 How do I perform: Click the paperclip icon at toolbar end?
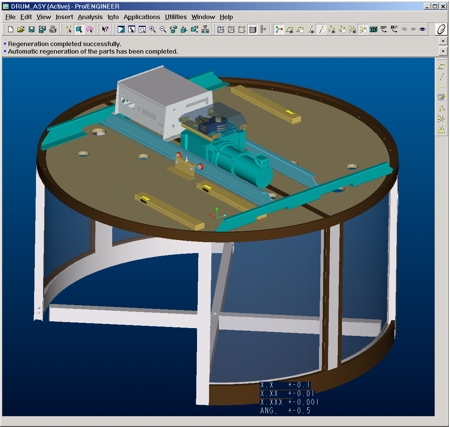[x=441, y=29]
